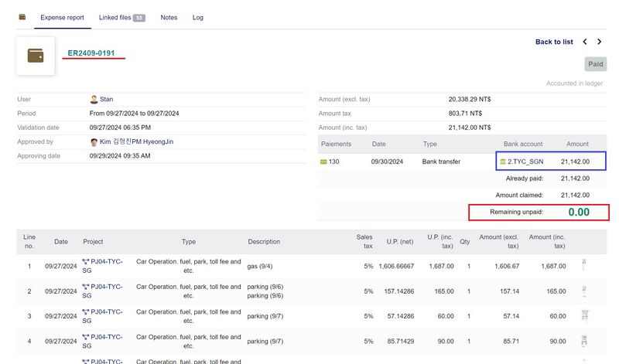Click the Back to list link
This screenshot has width=619, height=364.
[x=554, y=42]
